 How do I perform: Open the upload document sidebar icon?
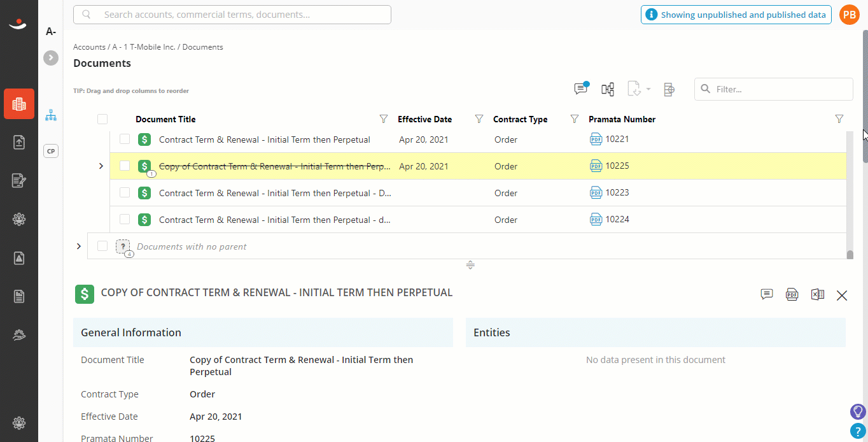[x=19, y=142]
